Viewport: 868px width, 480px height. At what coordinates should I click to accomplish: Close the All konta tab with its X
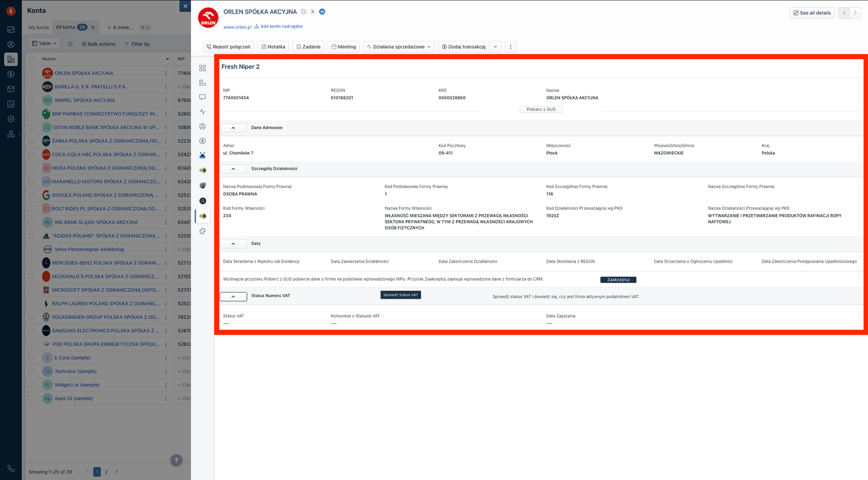pyautogui.click(x=93, y=27)
